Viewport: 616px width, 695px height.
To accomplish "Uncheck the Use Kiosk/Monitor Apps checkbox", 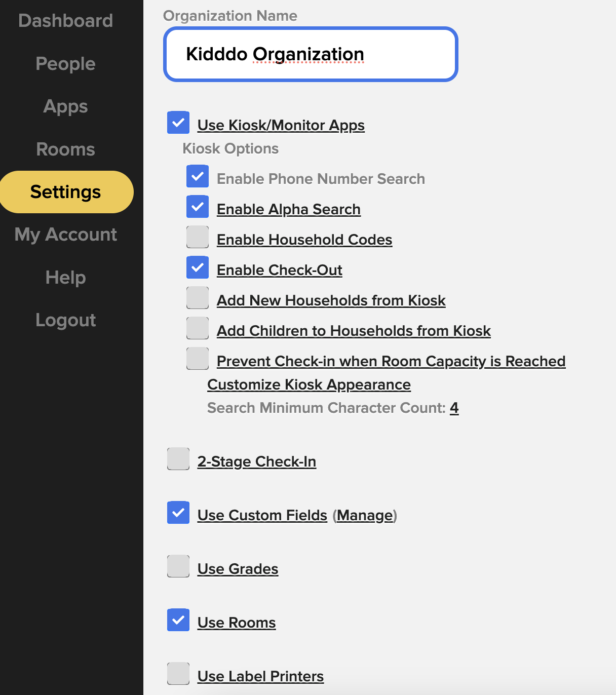I will point(178,123).
